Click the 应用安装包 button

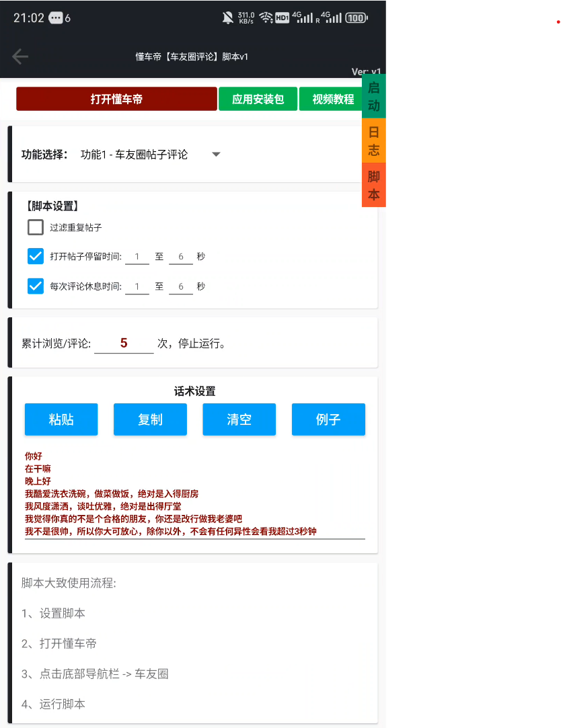pos(258,99)
